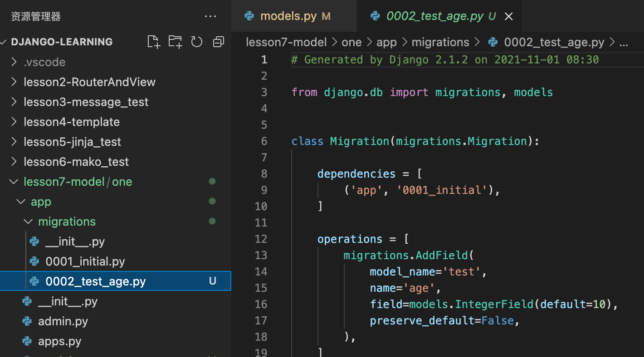This screenshot has width=644, height=357.
Task: Click the 0002_test_age.py breadcrumb segment
Action: coord(554,43)
